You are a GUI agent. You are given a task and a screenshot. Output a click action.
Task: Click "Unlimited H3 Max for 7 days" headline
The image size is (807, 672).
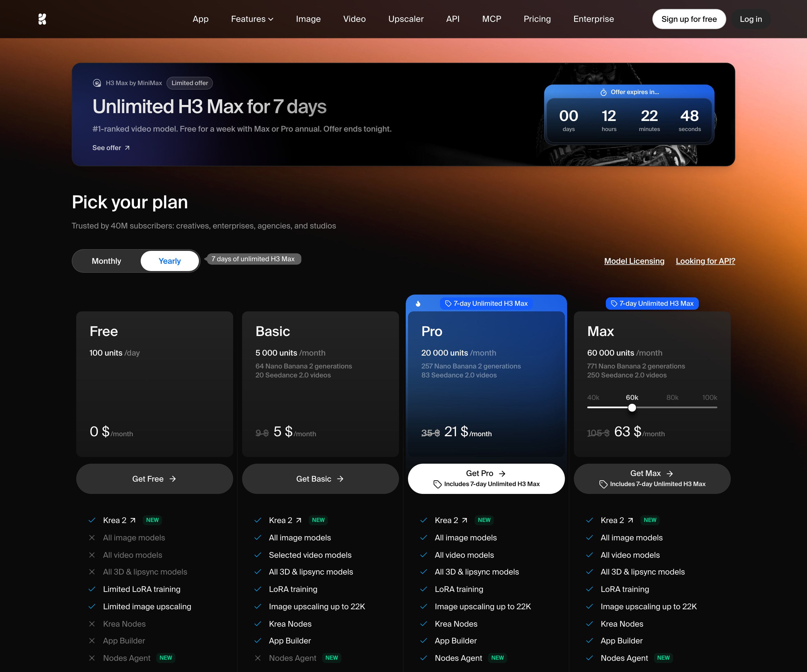[209, 107]
